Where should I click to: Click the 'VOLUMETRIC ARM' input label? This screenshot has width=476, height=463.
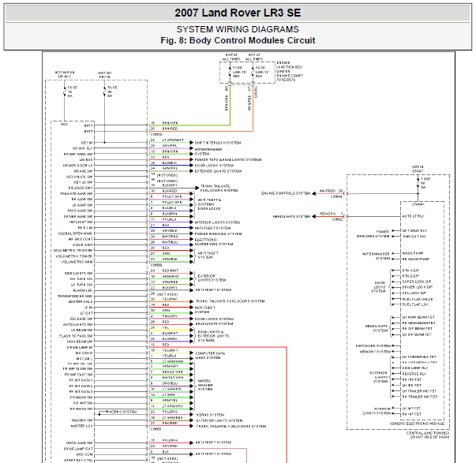click(77, 262)
